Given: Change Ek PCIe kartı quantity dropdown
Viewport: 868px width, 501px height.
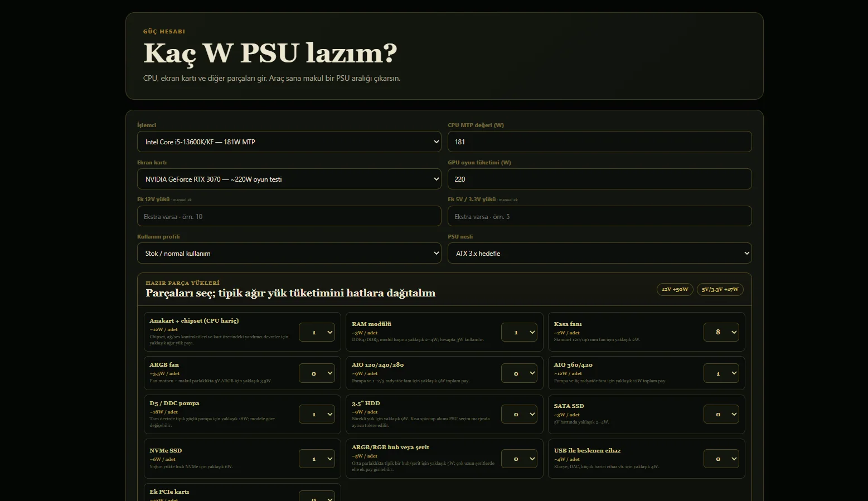Looking at the screenshot, I should (x=317, y=496).
